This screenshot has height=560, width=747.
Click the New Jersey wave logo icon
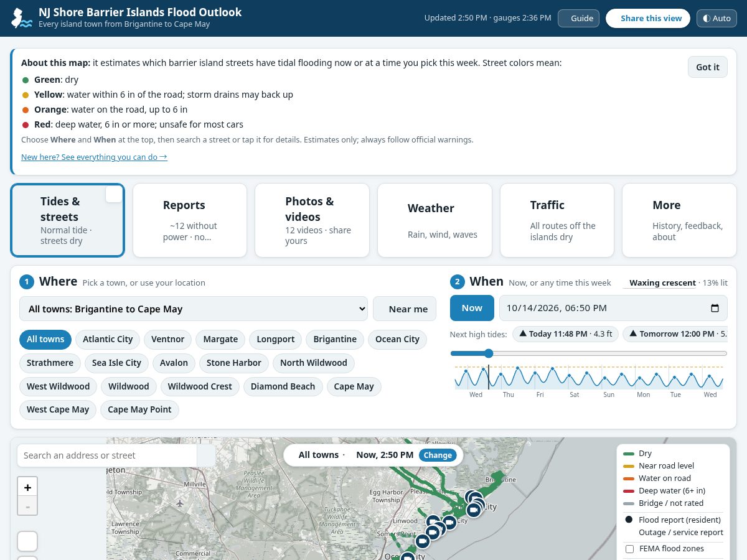tap(22, 18)
